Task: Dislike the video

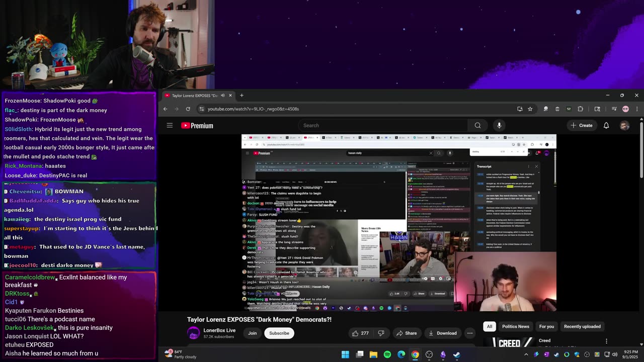Action: click(381, 333)
